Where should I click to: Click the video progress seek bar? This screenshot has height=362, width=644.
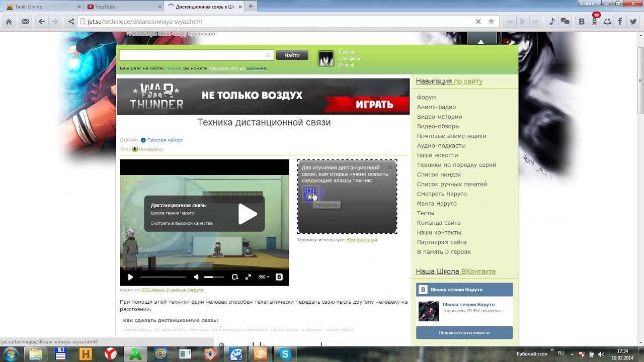tap(163, 277)
